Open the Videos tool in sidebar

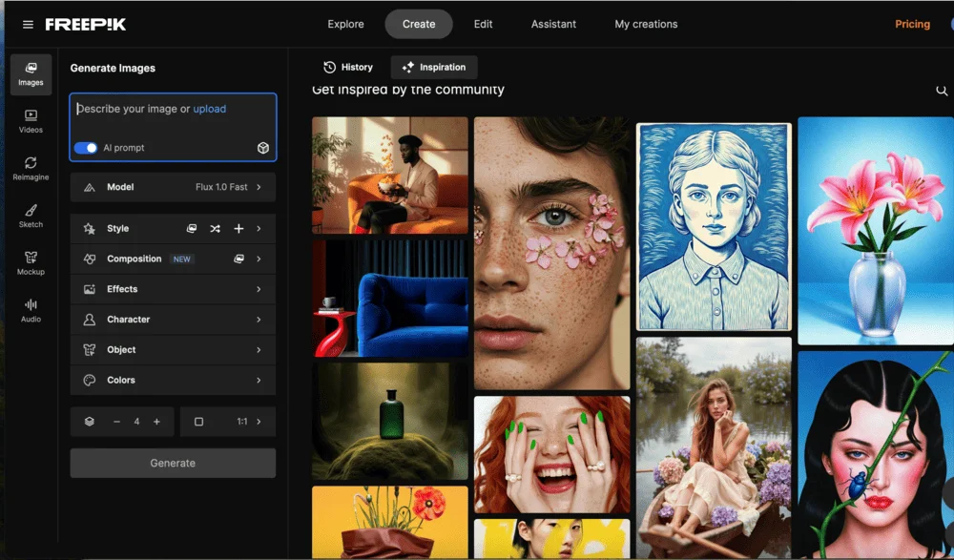click(x=31, y=120)
